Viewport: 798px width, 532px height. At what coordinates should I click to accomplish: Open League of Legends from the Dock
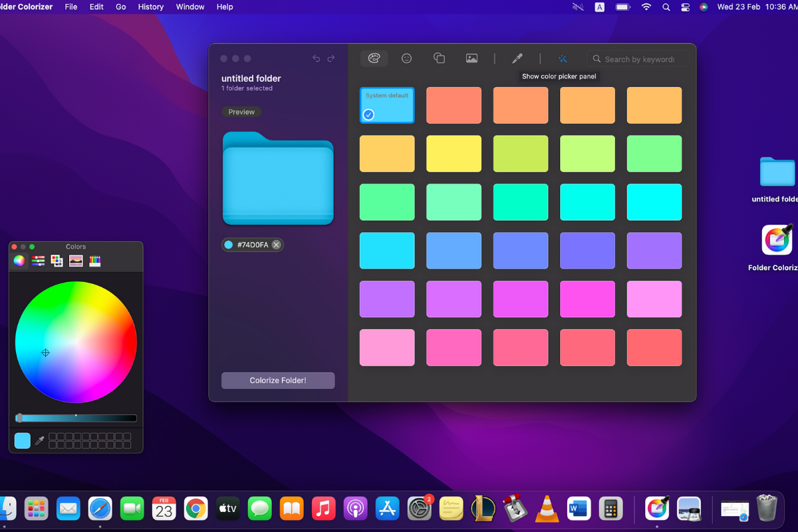pos(483,509)
